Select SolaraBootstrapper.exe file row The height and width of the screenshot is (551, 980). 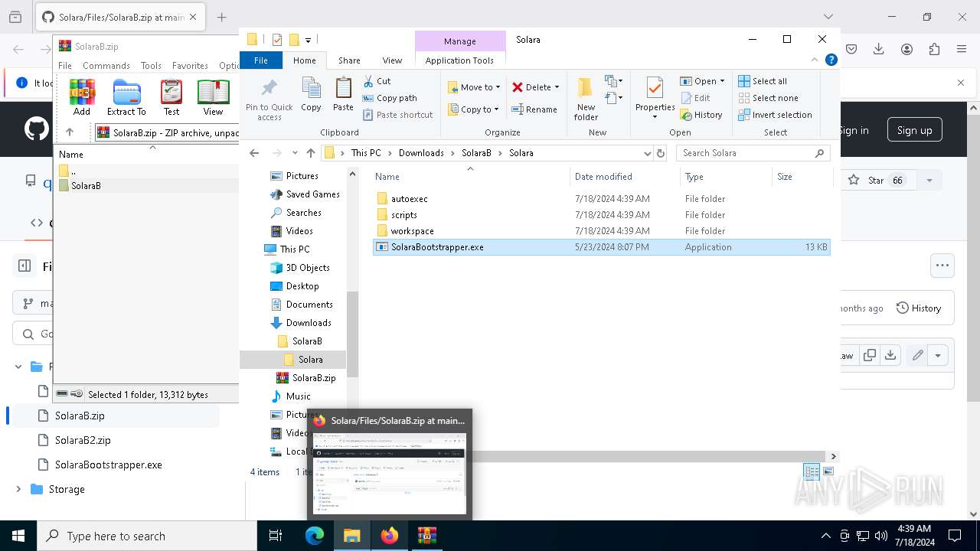click(x=601, y=247)
